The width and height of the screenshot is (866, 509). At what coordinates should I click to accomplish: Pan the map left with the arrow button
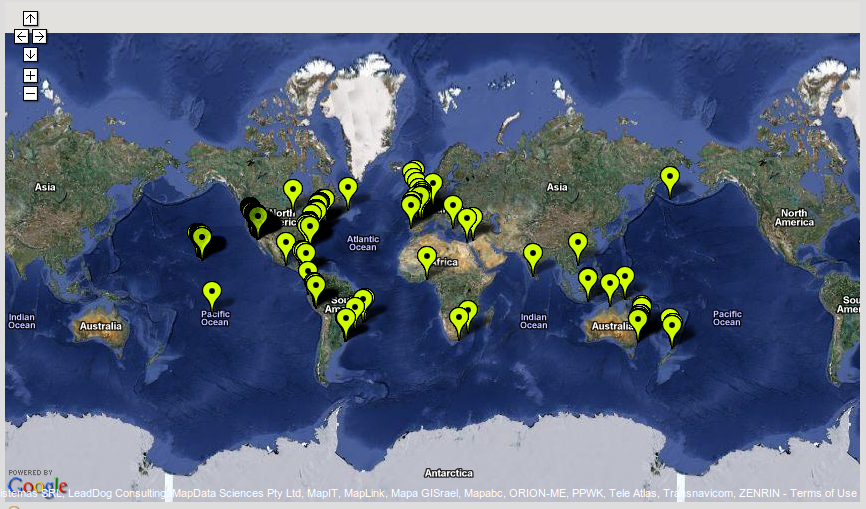click(22, 36)
